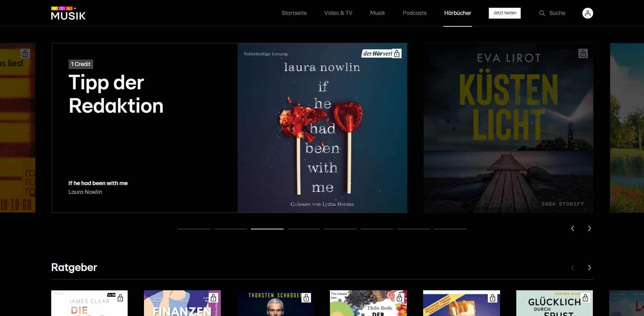Open Glücklich durch Frust audiobook thumbnail
This screenshot has height=316, width=644.
click(x=555, y=303)
